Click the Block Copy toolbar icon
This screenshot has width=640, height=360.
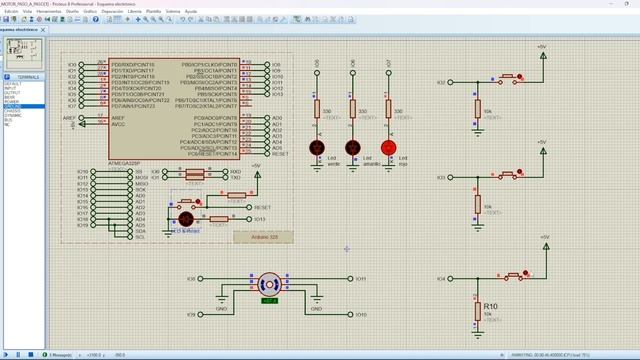point(227,19)
